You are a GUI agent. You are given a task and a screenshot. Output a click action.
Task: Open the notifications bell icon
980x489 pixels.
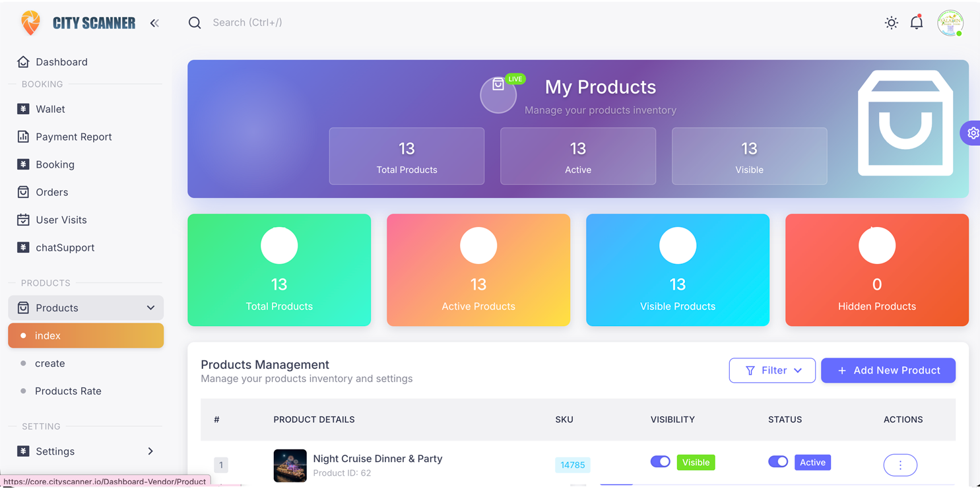pyautogui.click(x=917, y=22)
